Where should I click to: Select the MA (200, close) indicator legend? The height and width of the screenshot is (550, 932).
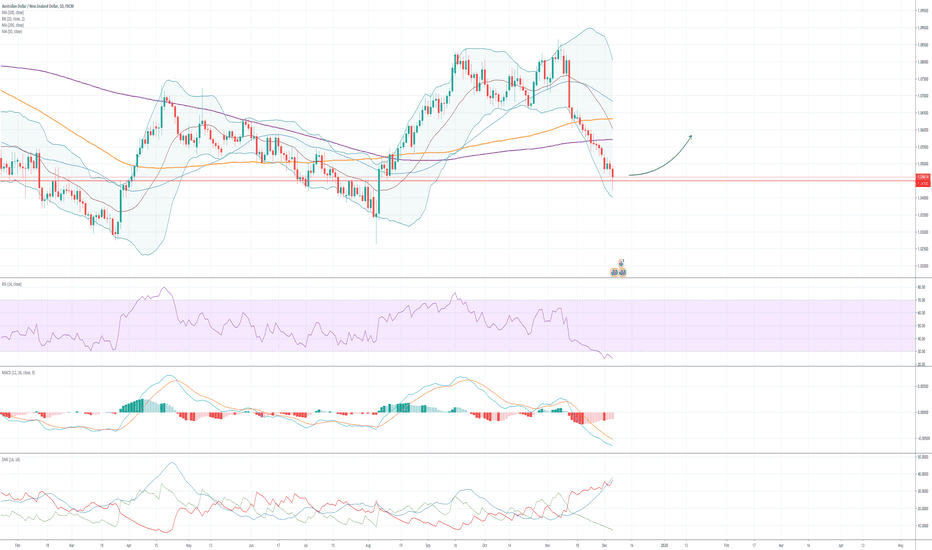tap(13, 26)
